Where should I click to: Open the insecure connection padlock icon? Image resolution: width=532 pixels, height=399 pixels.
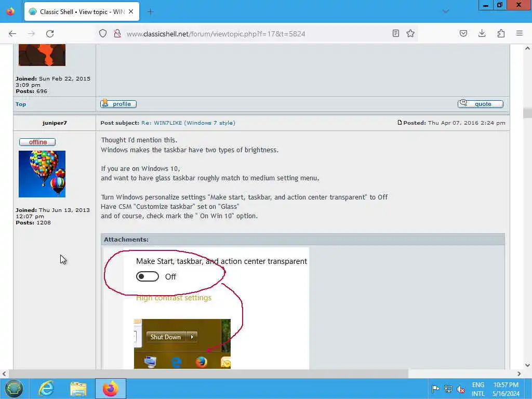(117, 33)
